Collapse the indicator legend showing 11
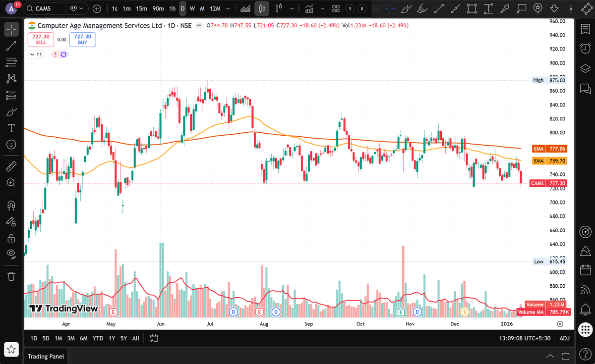 36,54
